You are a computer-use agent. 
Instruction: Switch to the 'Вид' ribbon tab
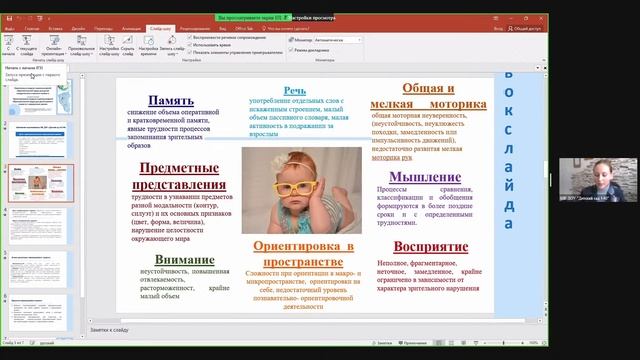point(222,29)
